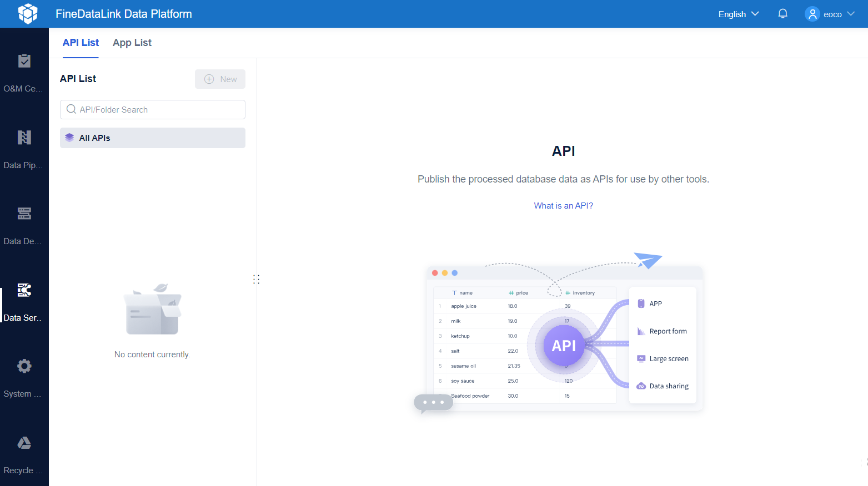Click the FineDataLink Data Platform title

coord(124,14)
